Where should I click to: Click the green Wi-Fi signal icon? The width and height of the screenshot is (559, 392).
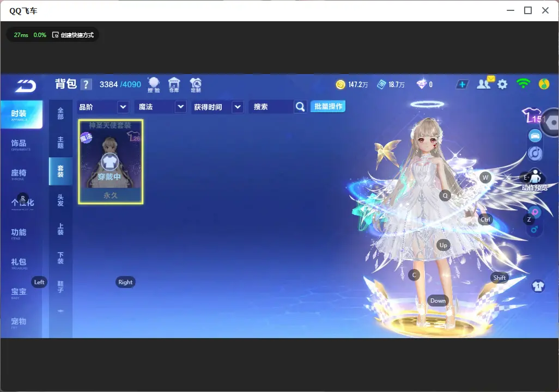coord(523,84)
